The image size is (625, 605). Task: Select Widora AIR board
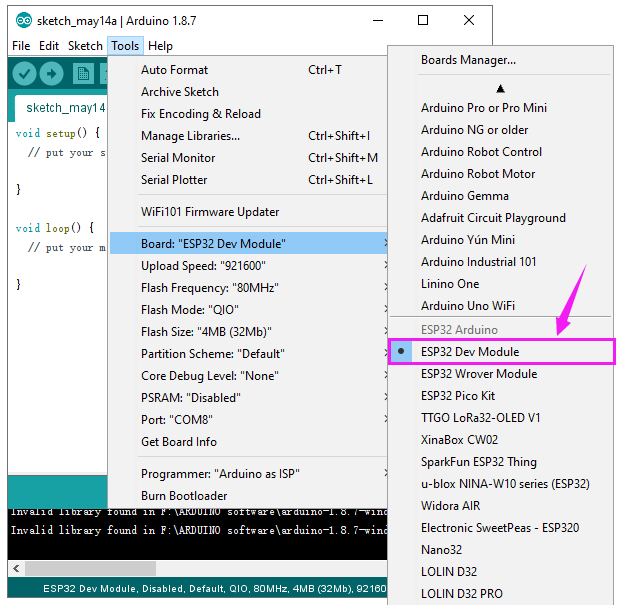tap(501, 505)
